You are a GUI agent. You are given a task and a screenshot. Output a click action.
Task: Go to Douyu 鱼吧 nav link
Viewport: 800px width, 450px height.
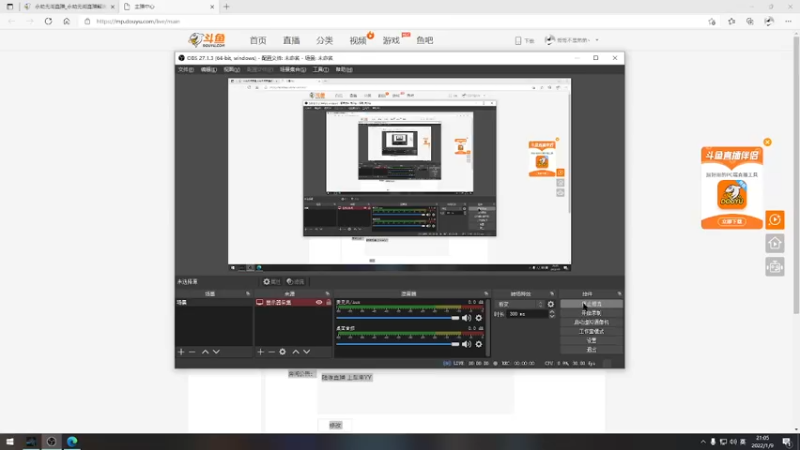coord(424,40)
